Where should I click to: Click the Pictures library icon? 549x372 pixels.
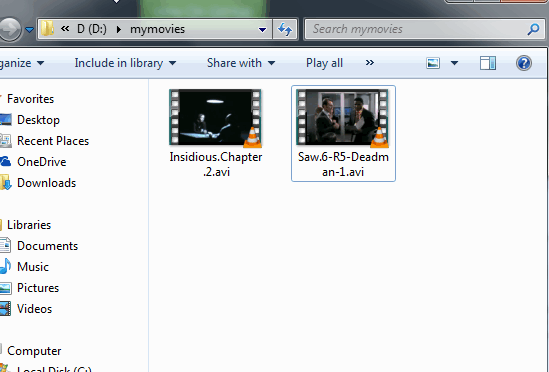(x=6, y=288)
